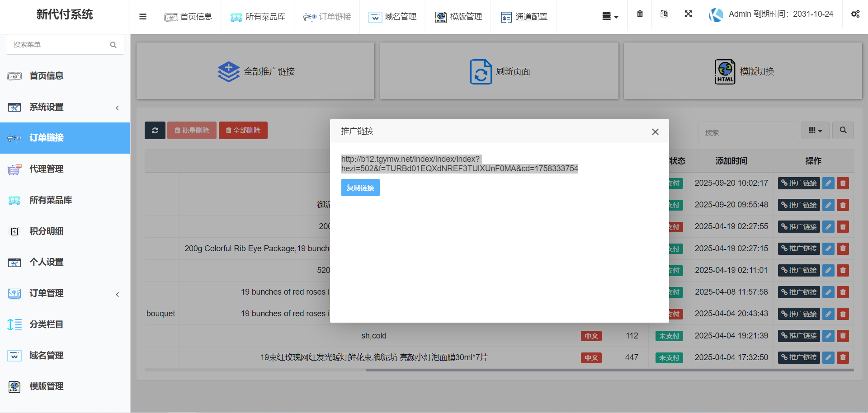Viewport: 868px width, 413px height.
Task: Open settings gears icon at top right
Action: (855, 14)
